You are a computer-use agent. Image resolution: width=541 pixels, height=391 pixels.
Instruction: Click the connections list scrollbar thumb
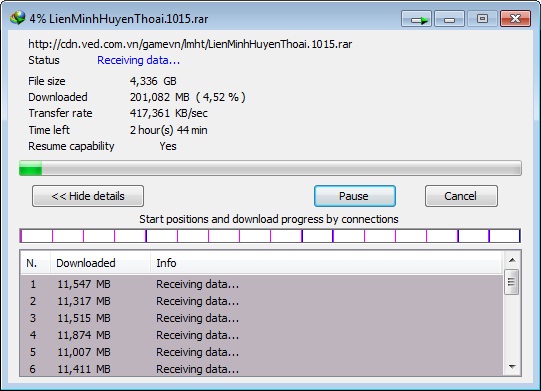[x=511, y=282]
